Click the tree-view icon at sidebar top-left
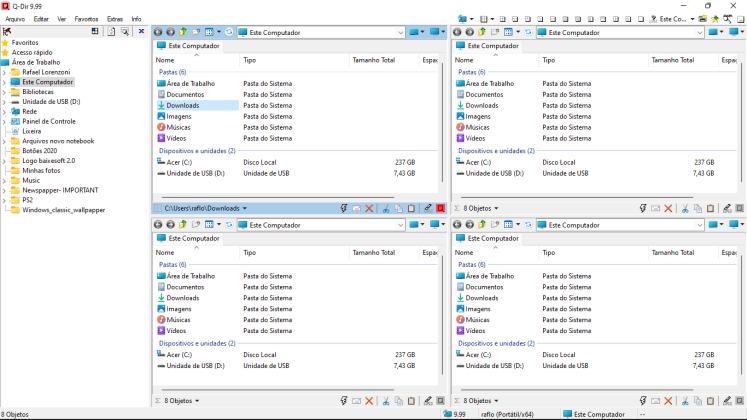The width and height of the screenshot is (747, 420). point(7,31)
